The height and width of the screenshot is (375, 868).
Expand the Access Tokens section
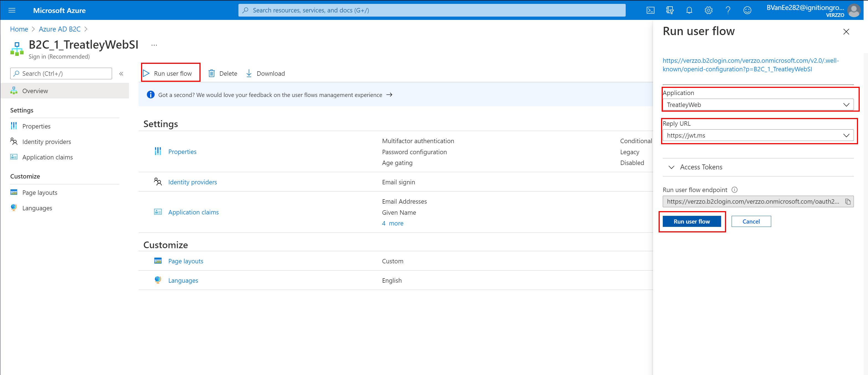coord(758,167)
